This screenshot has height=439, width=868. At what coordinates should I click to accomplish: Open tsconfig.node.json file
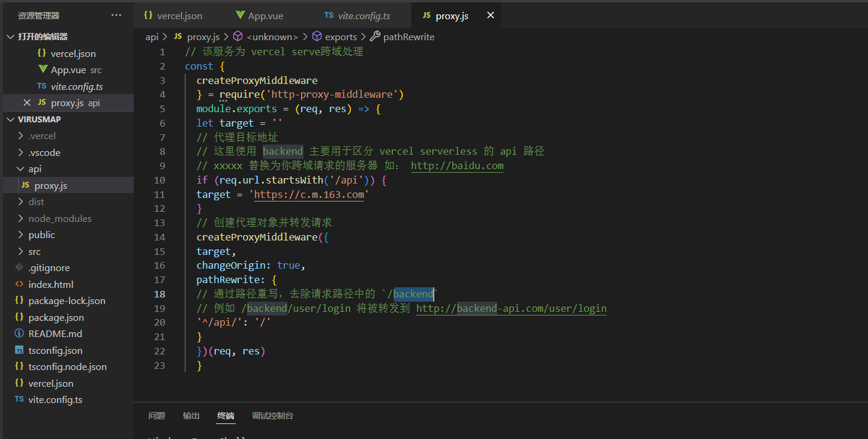click(68, 366)
